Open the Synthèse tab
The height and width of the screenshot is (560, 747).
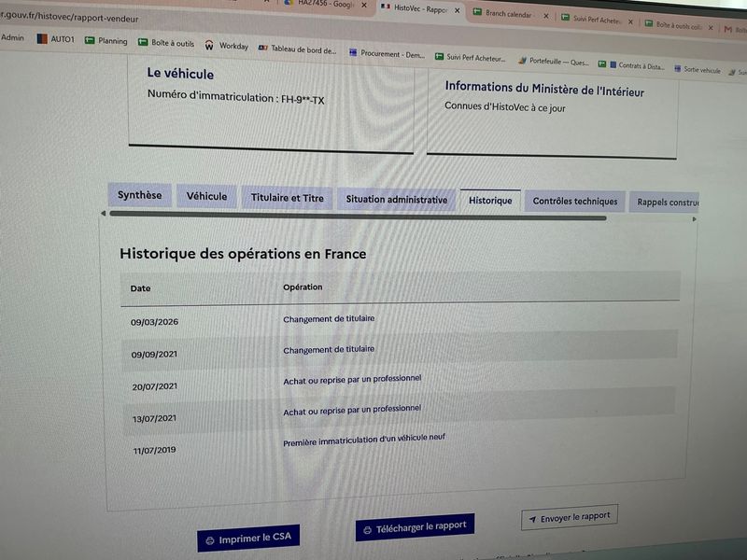(139, 195)
